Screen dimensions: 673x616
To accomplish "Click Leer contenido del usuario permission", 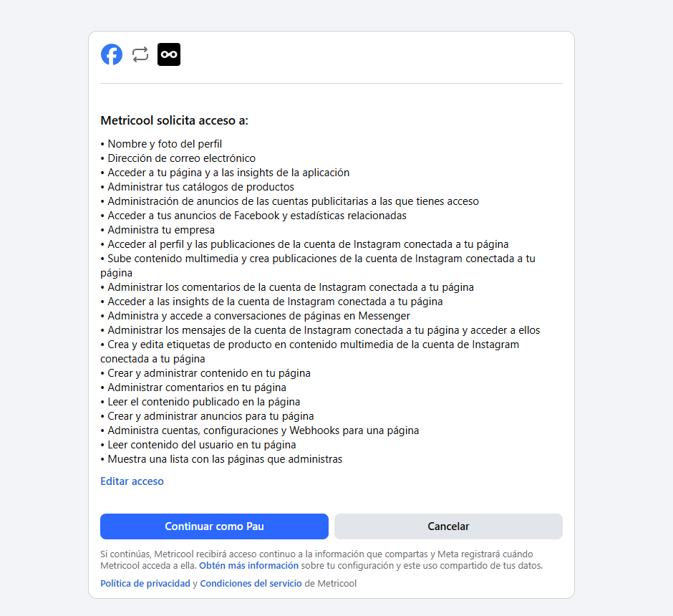I will coord(198,445).
